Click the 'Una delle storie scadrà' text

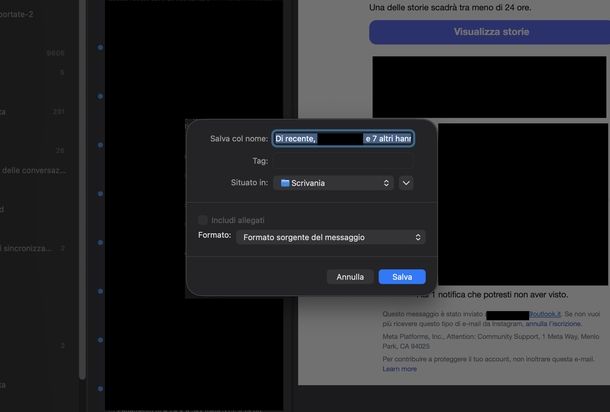point(450,7)
